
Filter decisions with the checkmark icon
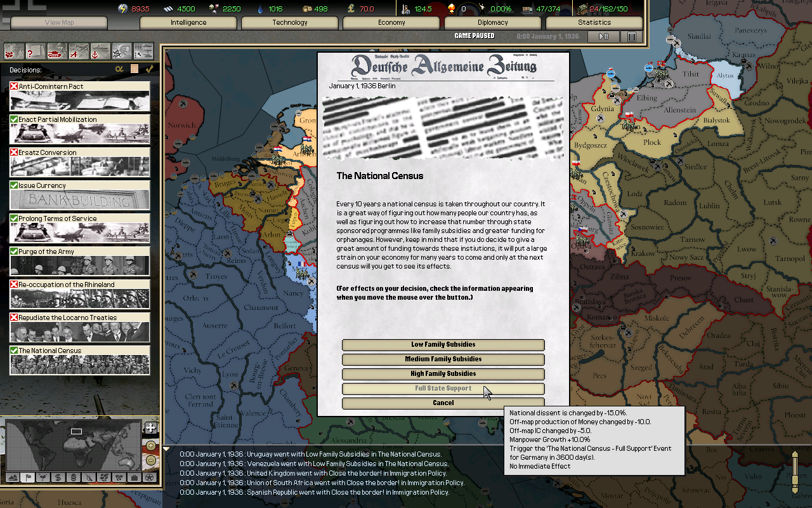pyautogui.click(x=149, y=69)
